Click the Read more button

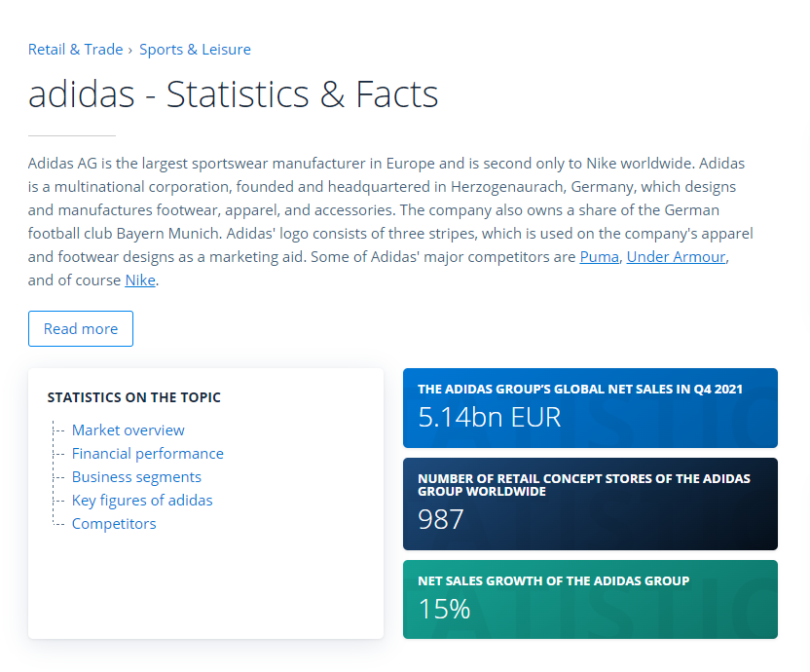(x=81, y=329)
